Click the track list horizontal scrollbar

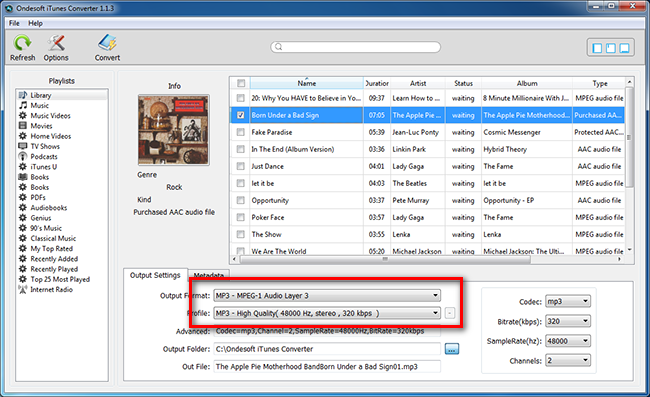coord(385,259)
